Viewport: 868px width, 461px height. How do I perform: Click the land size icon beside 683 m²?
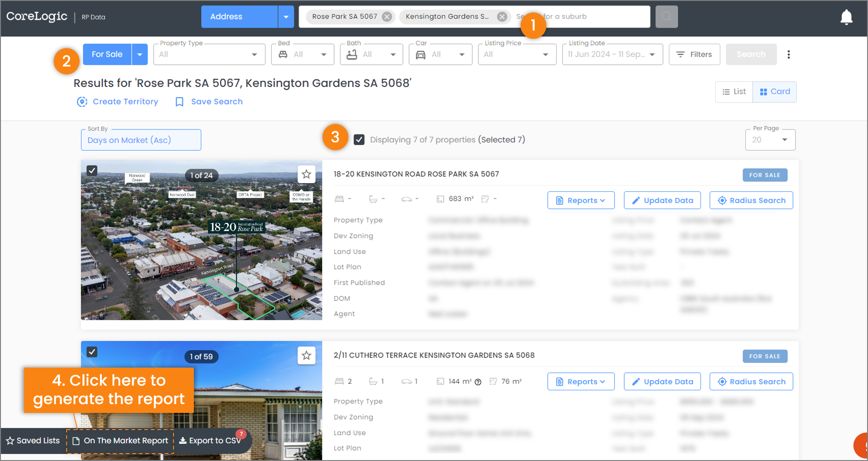tap(440, 199)
